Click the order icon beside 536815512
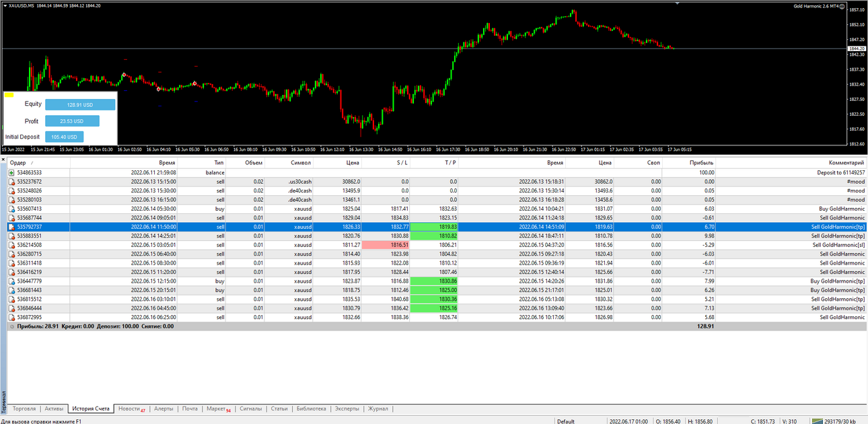The image size is (868, 424). point(11,299)
